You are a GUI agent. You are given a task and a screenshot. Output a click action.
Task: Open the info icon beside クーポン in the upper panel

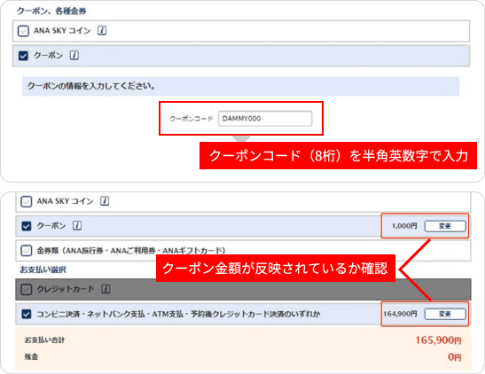74,55
